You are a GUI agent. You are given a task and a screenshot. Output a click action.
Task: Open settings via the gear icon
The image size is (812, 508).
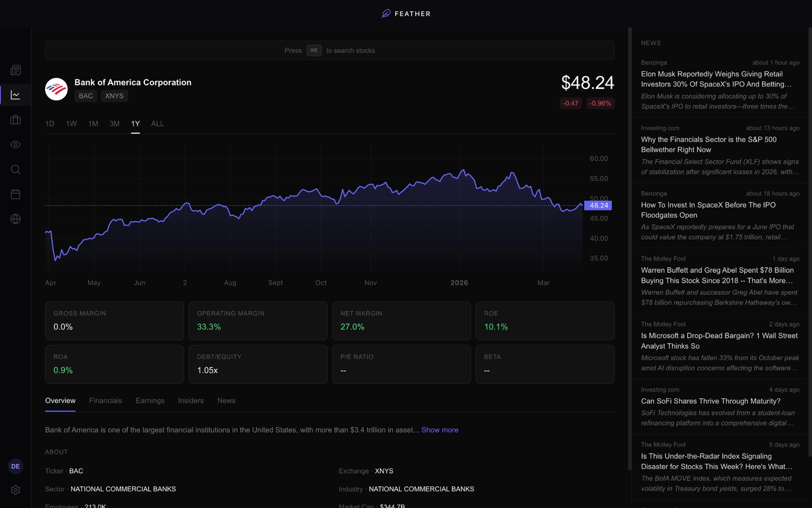(16, 490)
